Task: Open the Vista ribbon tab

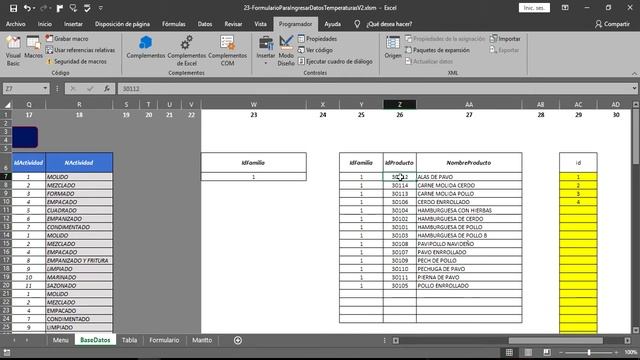Action: coord(260,24)
